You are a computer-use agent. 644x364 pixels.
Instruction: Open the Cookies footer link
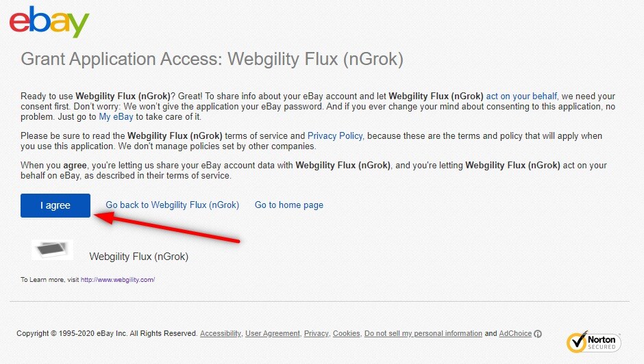346,333
